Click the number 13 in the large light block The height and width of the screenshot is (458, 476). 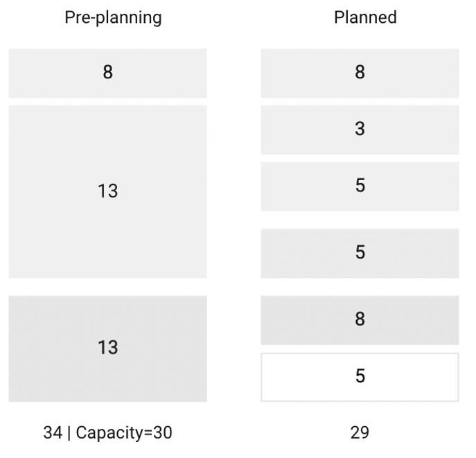point(108,191)
